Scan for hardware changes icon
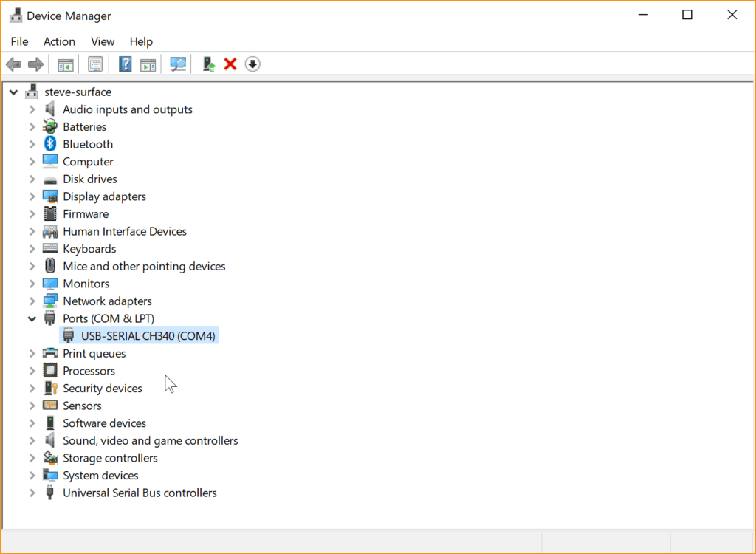 (178, 64)
